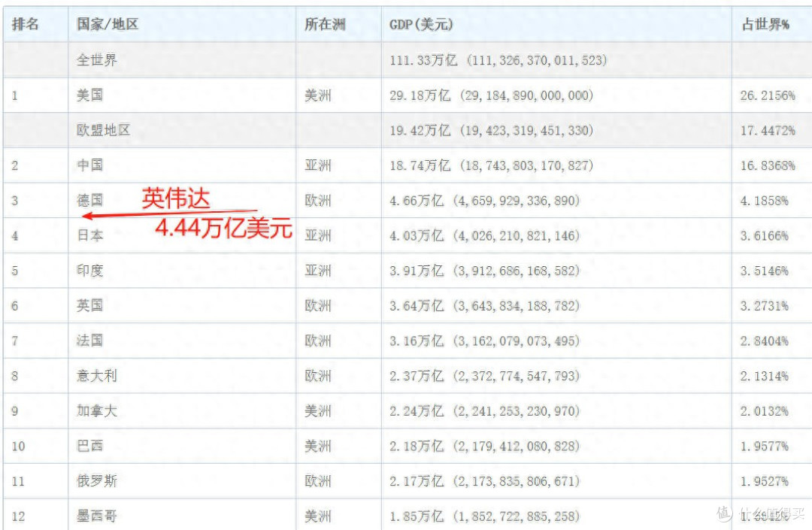Click the 3.6166% share value
Image resolution: width=812 pixels, height=530 pixels.
[765, 236]
